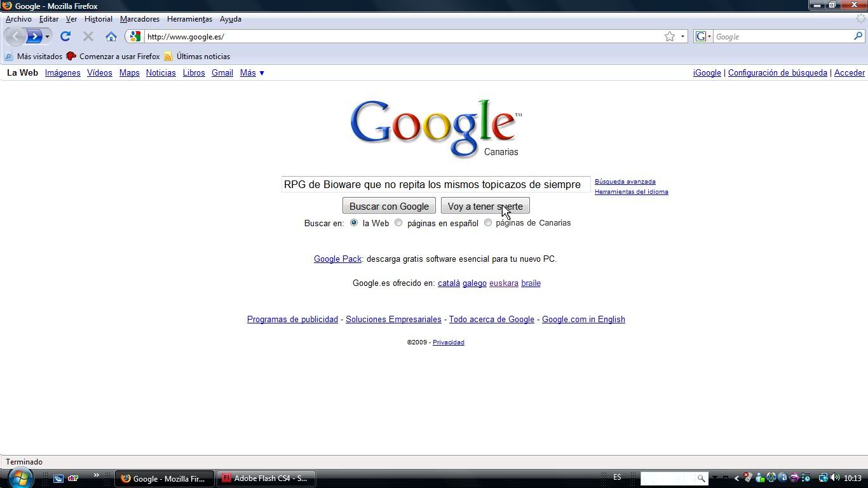Open back/forward history dropdown arrow
The width and height of the screenshot is (868, 488).
(47, 36)
